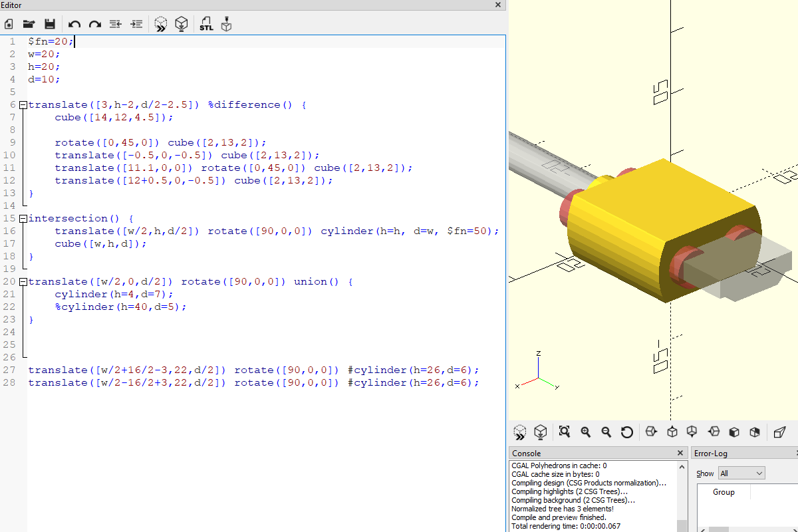
Task: Click 'Compiling background (2 CSG Trees)...' line
Action: click(x=573, y=500)
